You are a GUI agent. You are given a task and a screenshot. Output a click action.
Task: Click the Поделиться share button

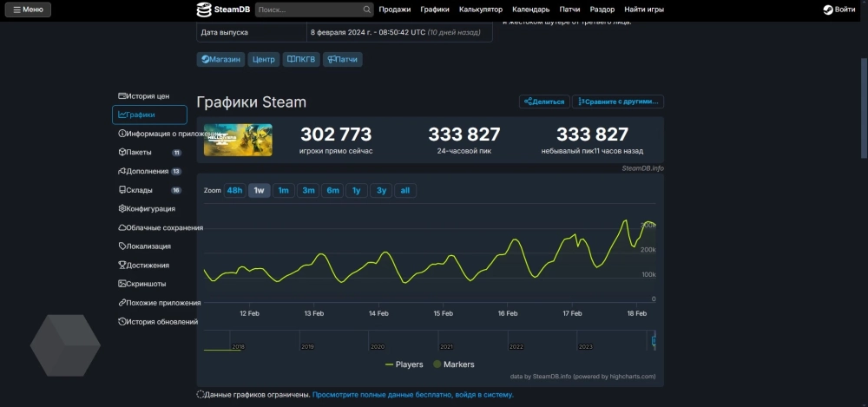[x=544, y=102]
